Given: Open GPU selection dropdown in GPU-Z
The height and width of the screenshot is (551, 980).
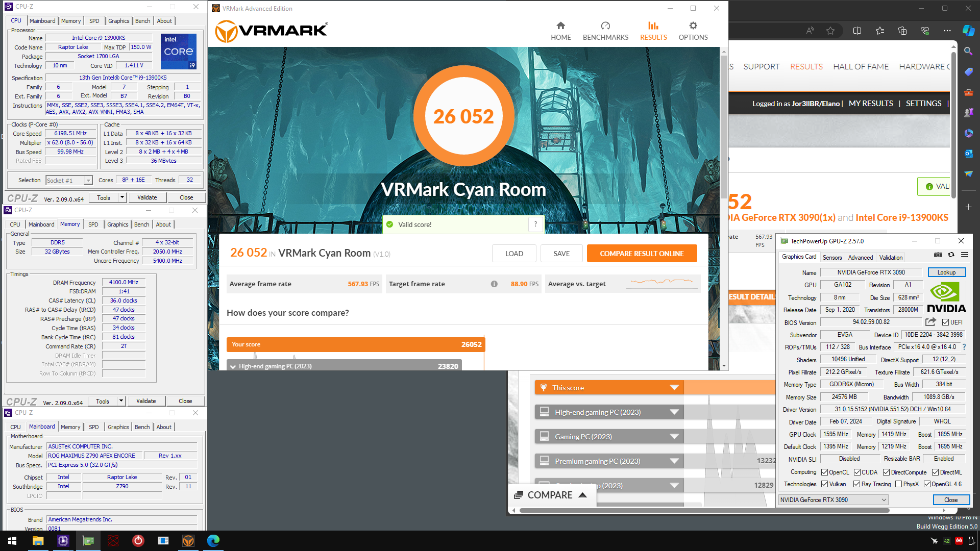Looking at the screenshot, I should tap(833, 500).
